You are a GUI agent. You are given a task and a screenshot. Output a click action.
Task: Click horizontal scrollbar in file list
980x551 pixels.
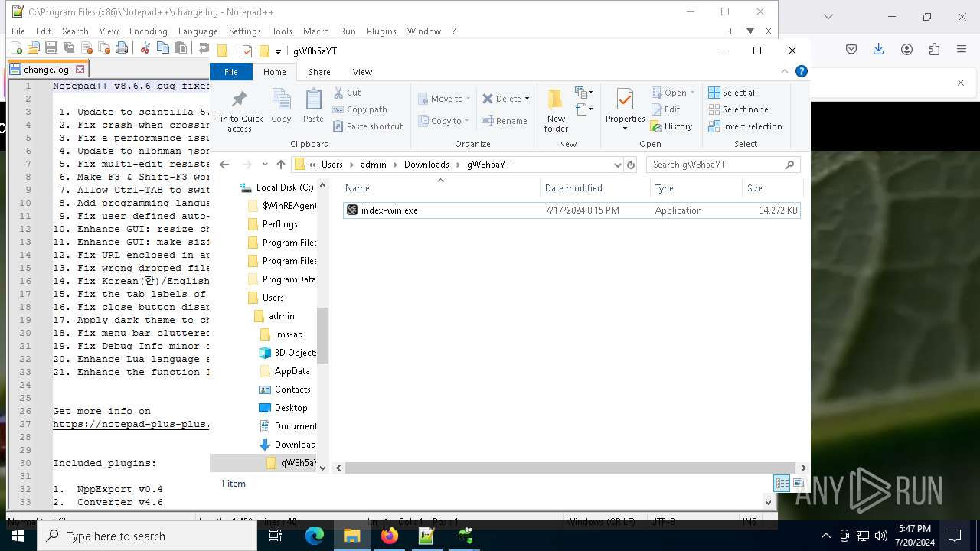tap(570, 468)
